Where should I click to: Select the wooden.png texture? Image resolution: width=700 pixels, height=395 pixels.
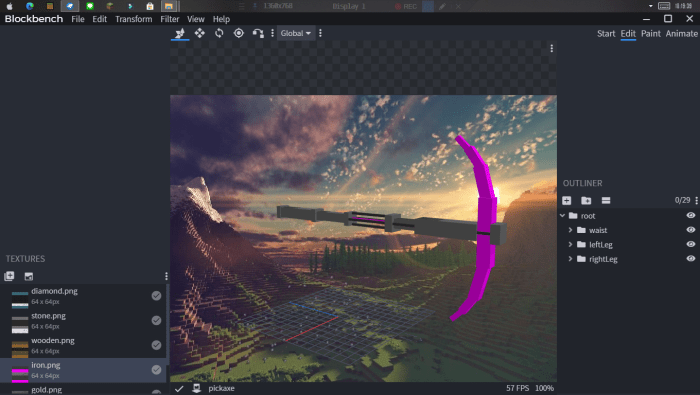coord(83,345)
